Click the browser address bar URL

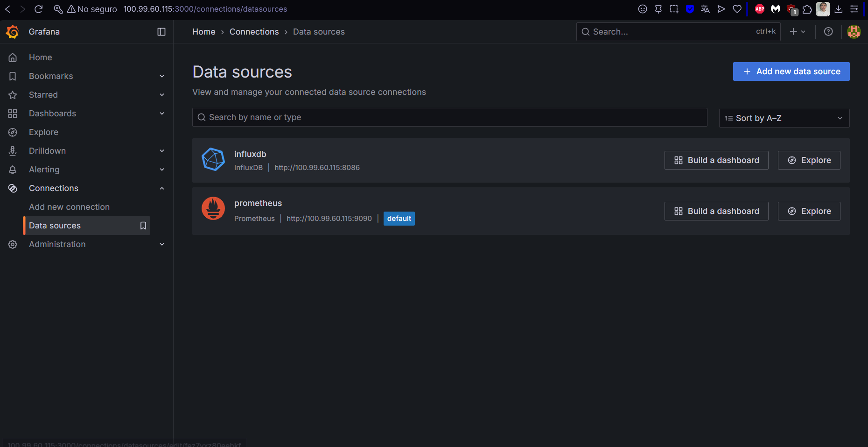pyautogui.click(x=205, y=9)
